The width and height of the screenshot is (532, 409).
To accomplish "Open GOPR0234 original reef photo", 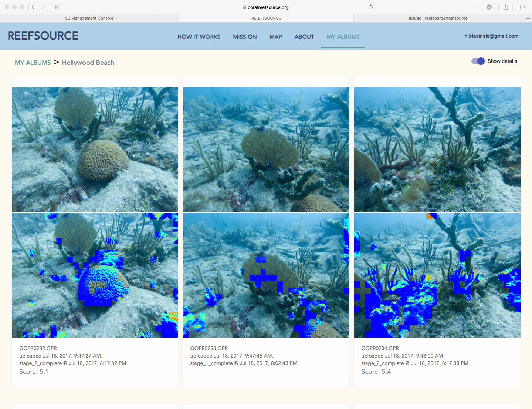I will [x=437, y=150].
